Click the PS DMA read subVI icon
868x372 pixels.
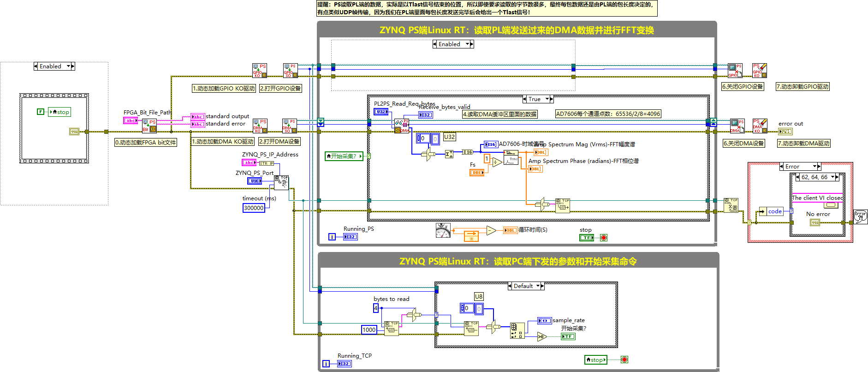[402, 126]
